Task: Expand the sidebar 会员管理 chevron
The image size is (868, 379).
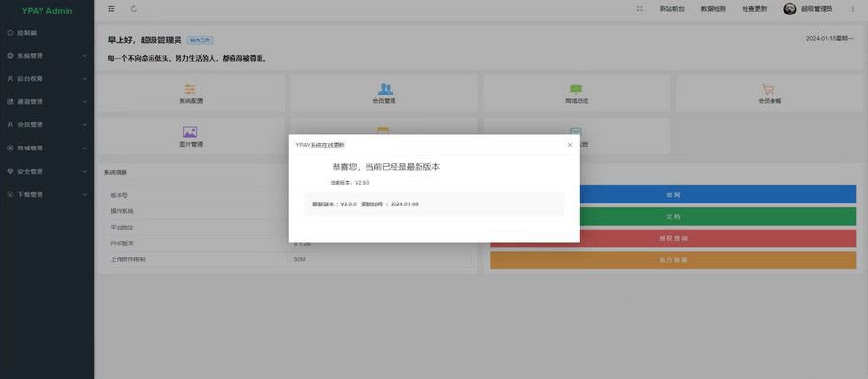Action: coord(84,125)
